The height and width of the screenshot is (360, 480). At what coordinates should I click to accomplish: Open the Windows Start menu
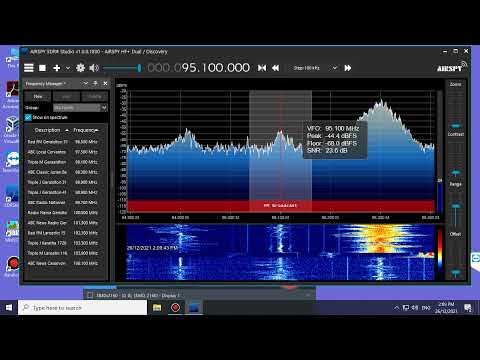tap(9, 308)
